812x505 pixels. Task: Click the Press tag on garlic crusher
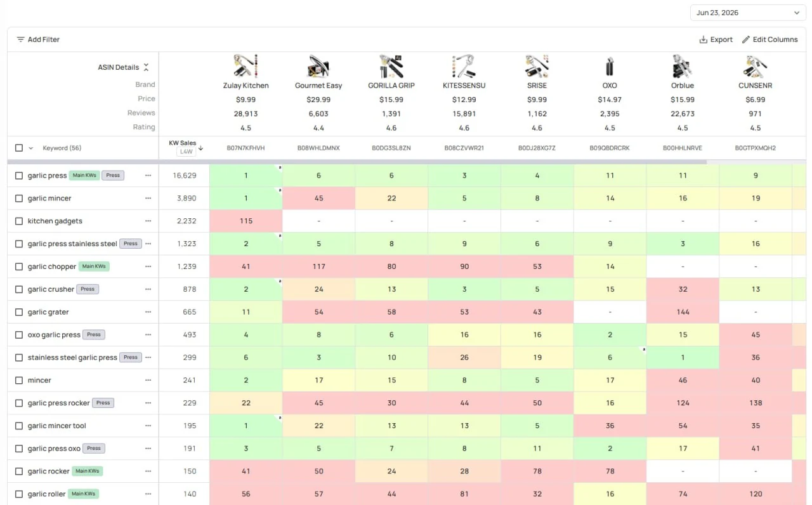tap(88, 289)
